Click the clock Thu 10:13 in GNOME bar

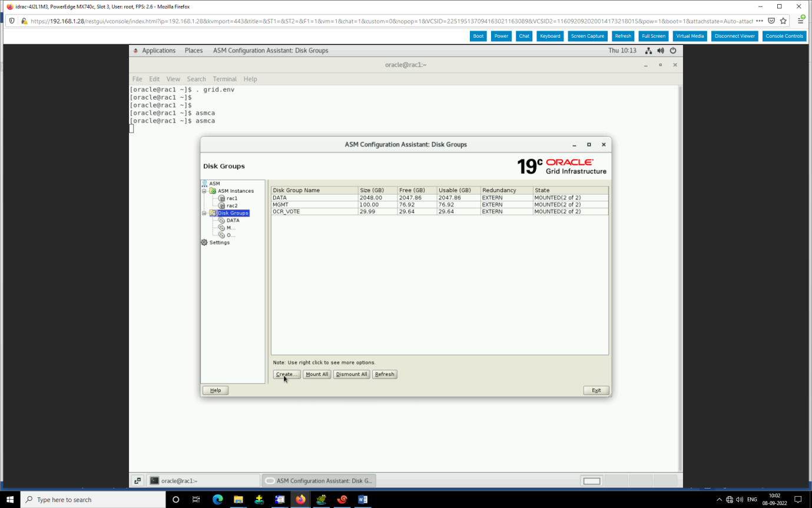click(622, 51)
